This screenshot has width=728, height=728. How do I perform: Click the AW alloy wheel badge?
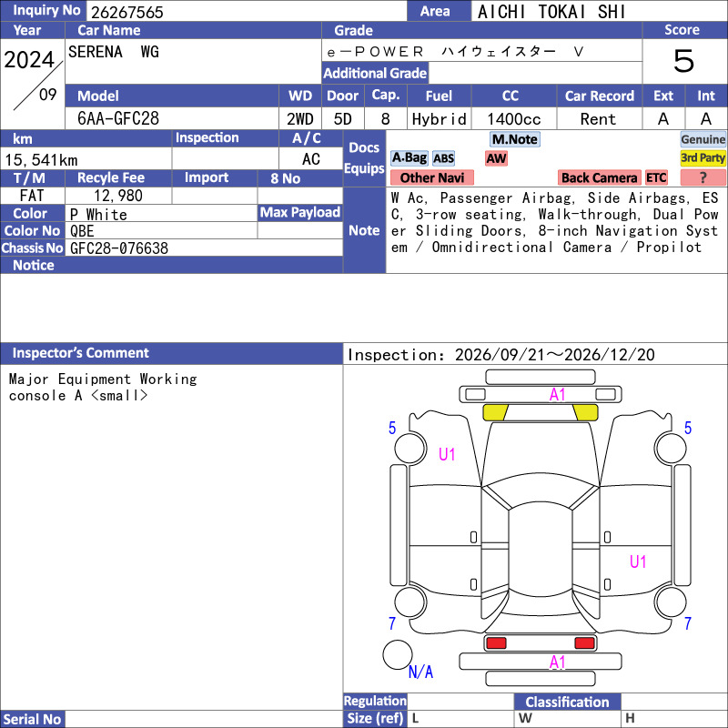pyautogui.click(x=496, y=158)
